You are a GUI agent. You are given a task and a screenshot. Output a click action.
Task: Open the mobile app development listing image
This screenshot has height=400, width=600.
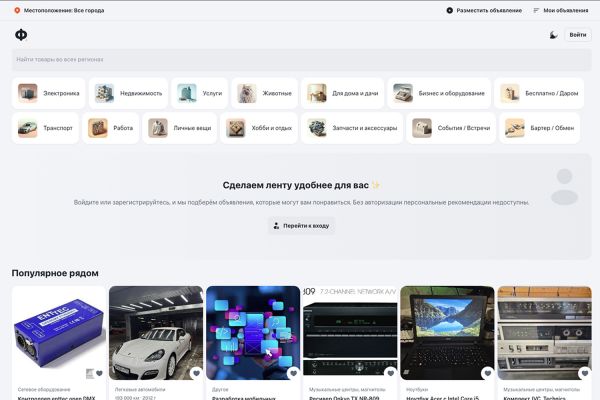253,333
